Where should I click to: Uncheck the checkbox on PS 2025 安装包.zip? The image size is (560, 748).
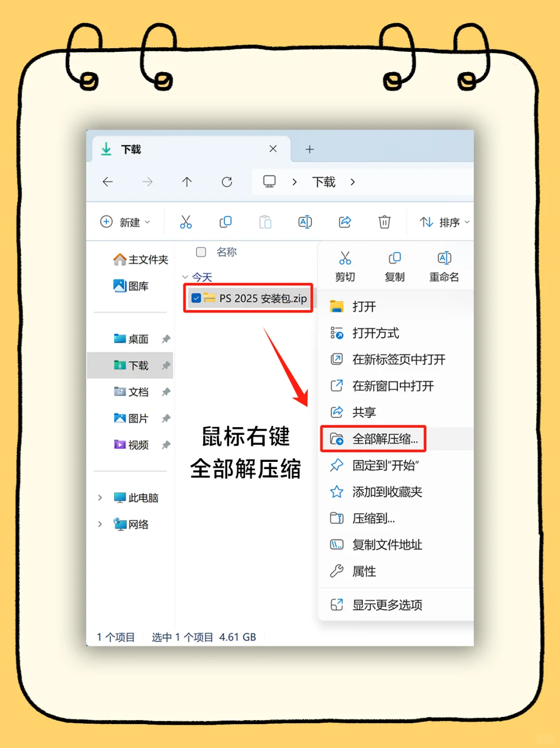click(196, 298)
